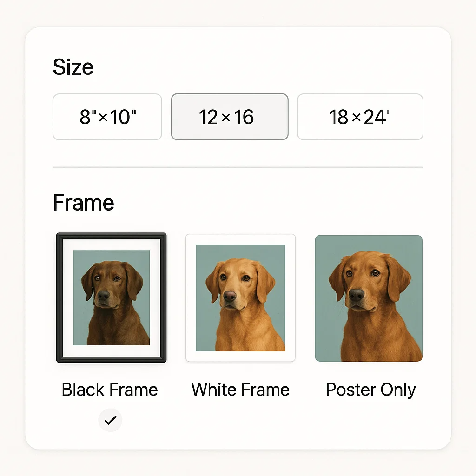476x476 pixels.
Task: Click the dog's nose in the White Frame preview
Action: tap(230, 296)
